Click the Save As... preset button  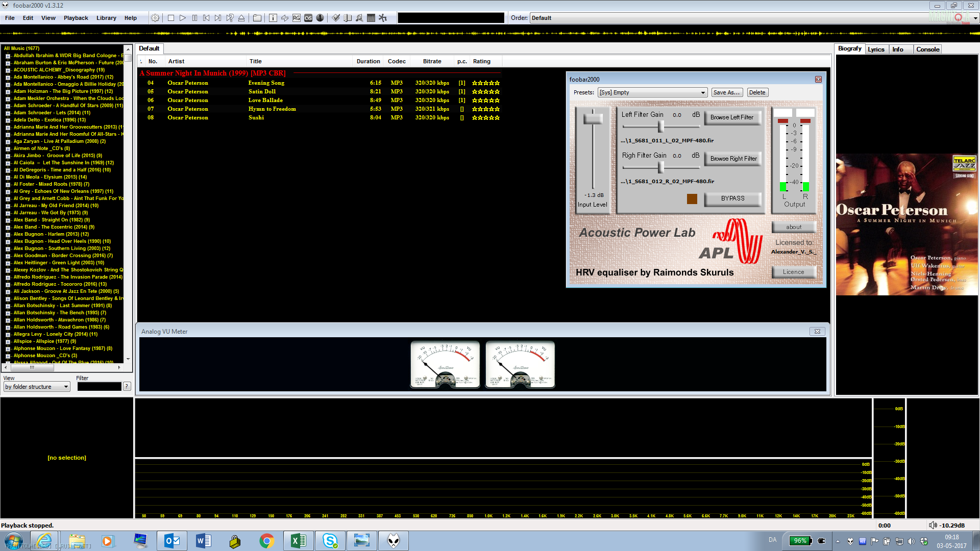click(x=726, y=93)
